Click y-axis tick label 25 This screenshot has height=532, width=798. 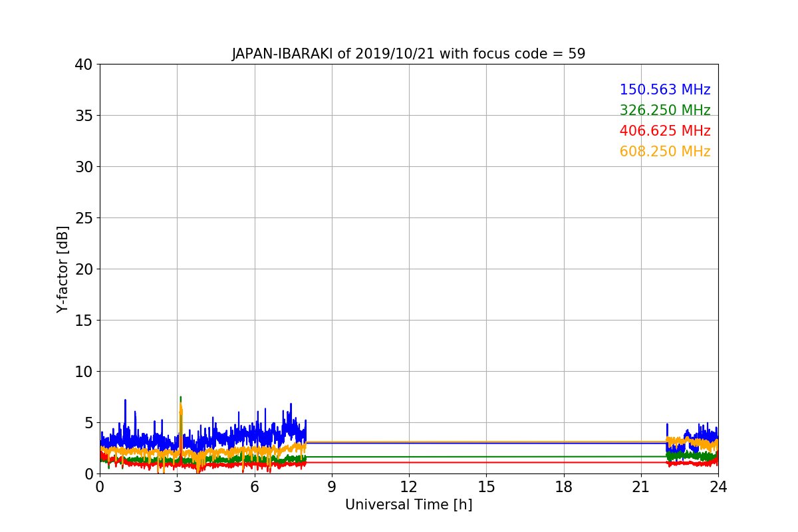(x=84, y=218)
